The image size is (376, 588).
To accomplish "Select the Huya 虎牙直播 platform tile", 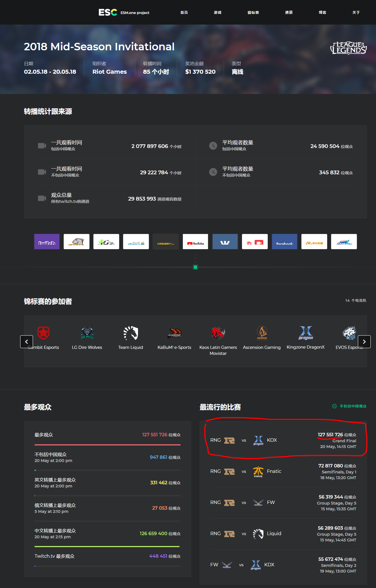I will point(314,242).
